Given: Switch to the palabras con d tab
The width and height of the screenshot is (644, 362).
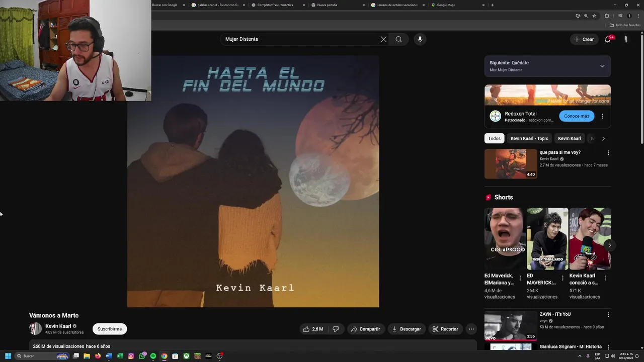Looking at the screenshot, I should (x=218, y=5).
